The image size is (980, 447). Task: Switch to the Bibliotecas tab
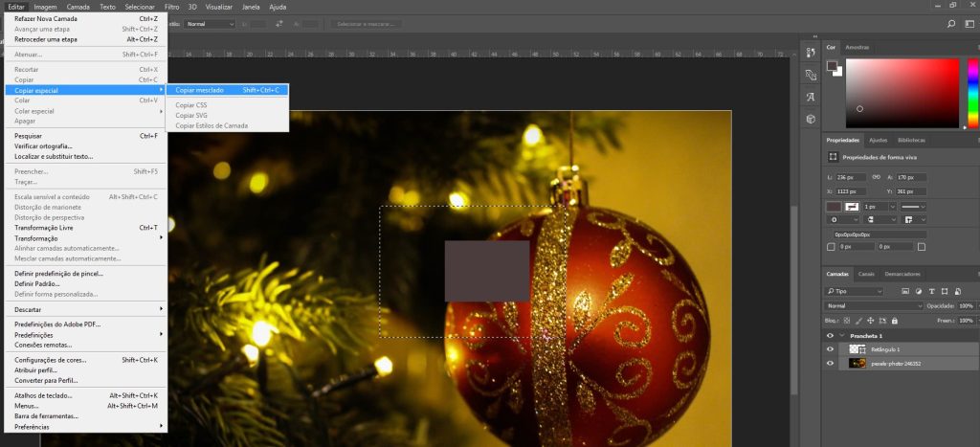click(911, 140)
